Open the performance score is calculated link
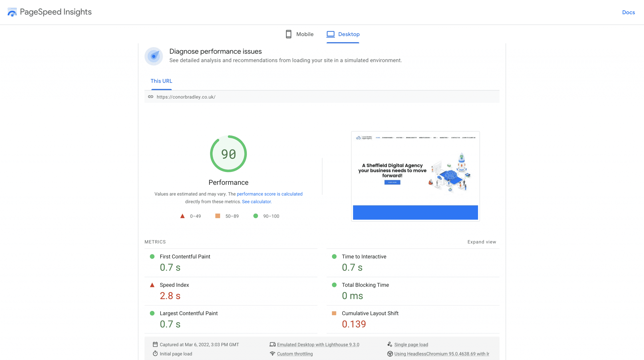 point(269,194)
